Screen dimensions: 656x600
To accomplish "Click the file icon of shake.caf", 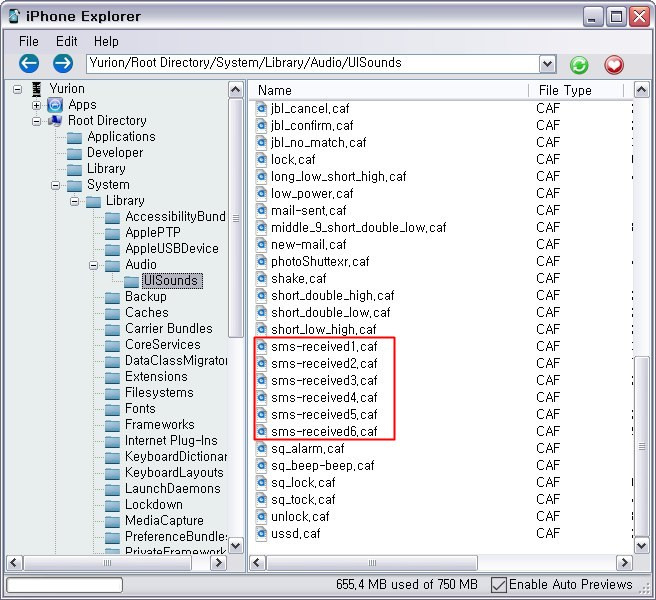I will [x=261, y=279].
